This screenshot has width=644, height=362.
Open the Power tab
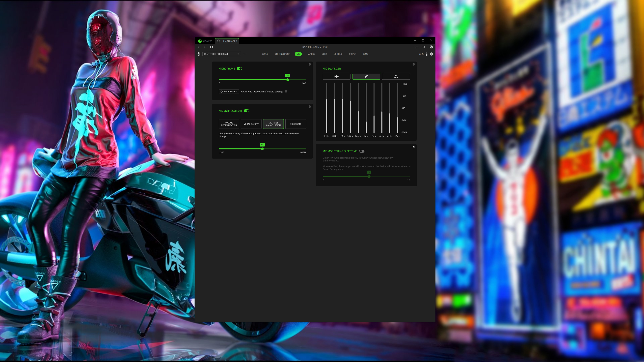353,54
